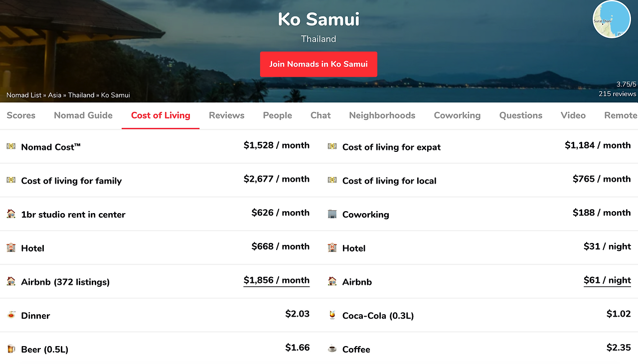Click the beer mug icon beside Beer (0.5L)
The image size is (638, 364).
pos(11,349)
